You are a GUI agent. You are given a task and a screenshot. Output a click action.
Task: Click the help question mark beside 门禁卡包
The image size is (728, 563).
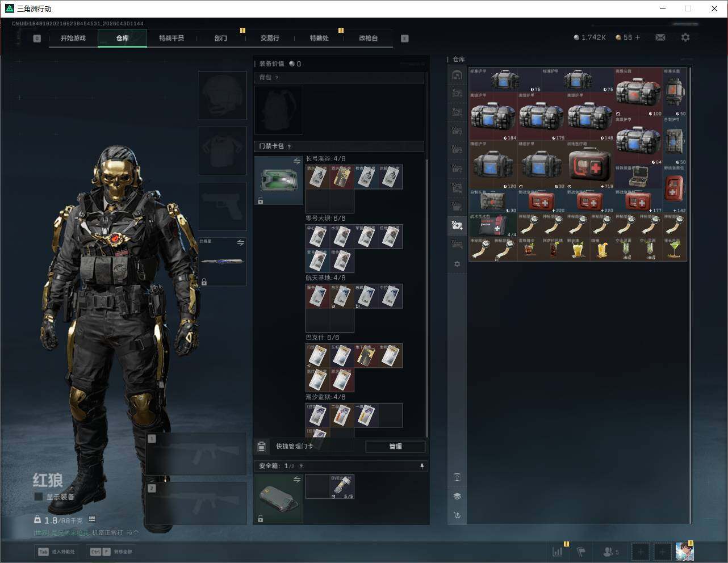click(x=289, y=146)
